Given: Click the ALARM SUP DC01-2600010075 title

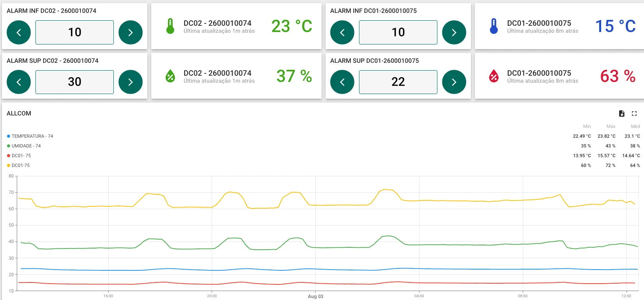Looking at the screenshot, I should [375, 61].
